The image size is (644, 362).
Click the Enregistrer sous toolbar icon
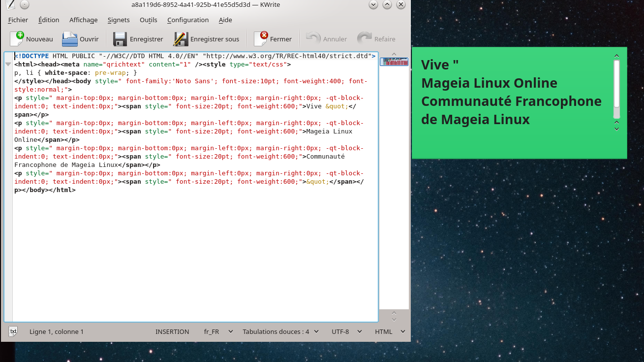(181, 39)
